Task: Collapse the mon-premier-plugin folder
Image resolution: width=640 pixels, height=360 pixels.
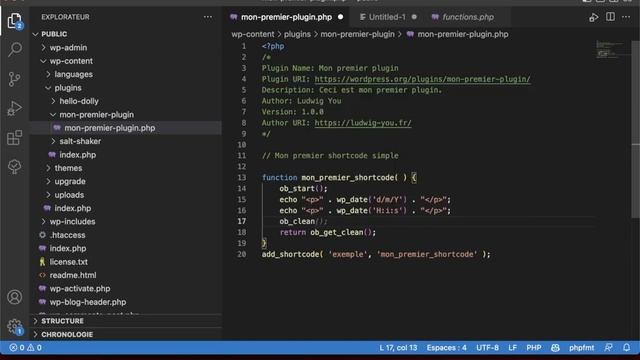Action: [x=96, y=115]
